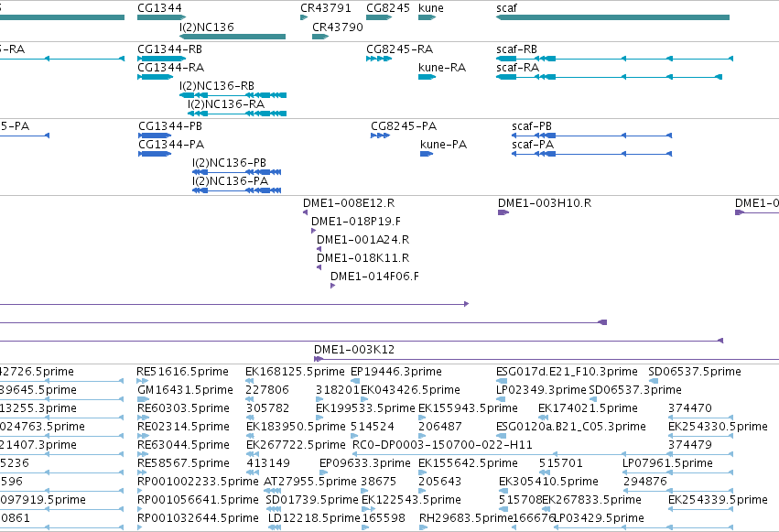The height and width of the screenshot is (532, 779).
Task: Click the l(2)NC136-RB transcript label
Action: pyautogui.click(x=217, y=85)
